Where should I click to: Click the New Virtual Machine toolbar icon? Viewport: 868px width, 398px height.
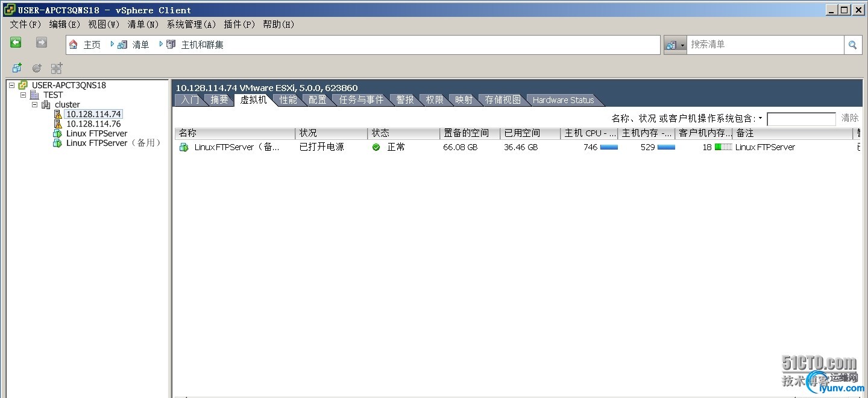(17, 68)
